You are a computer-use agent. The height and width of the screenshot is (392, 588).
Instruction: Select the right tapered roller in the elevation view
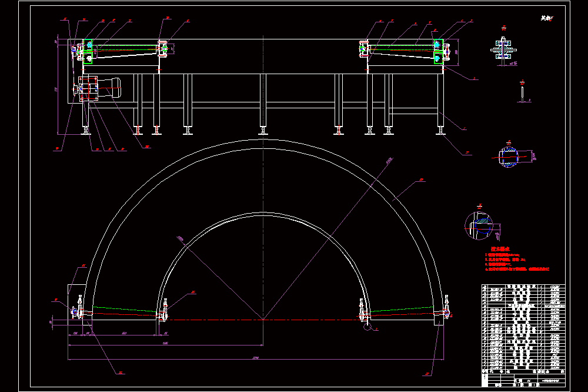[402, 51]
